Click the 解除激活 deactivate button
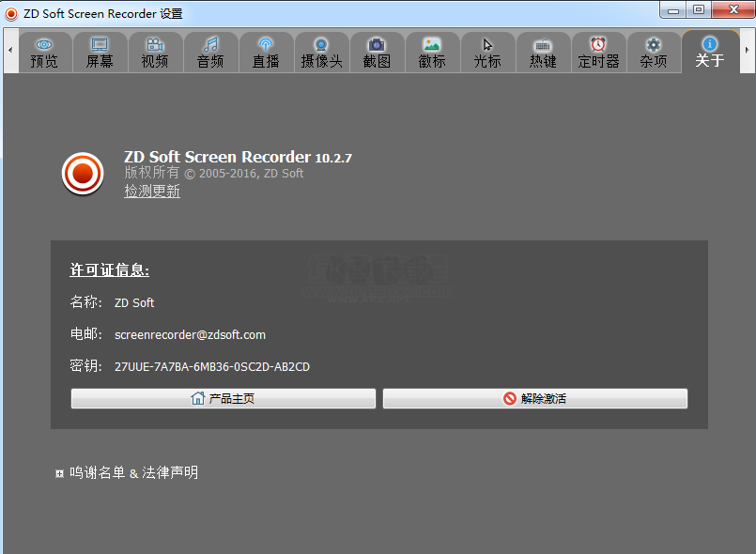756x554 pixels. pos(534,398)
